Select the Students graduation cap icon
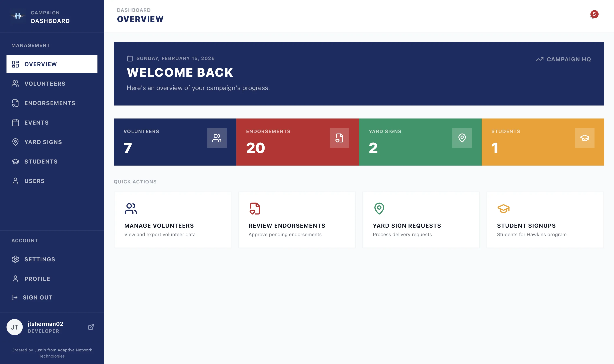This screenshot has width=614, height=364. [16, 161]
